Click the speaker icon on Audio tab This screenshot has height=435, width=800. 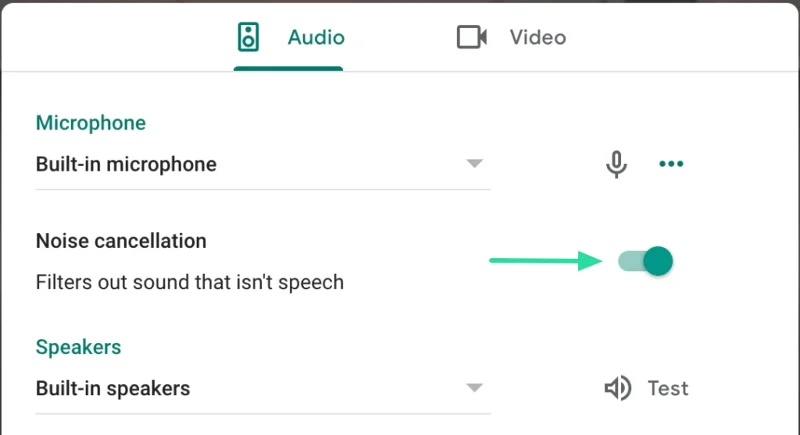click(248, 37)
